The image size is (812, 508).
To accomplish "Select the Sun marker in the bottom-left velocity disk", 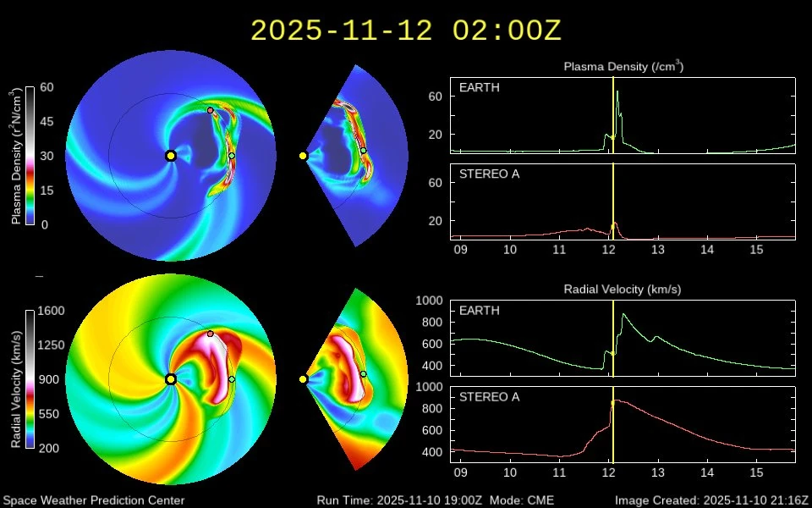I will (171, 379).
